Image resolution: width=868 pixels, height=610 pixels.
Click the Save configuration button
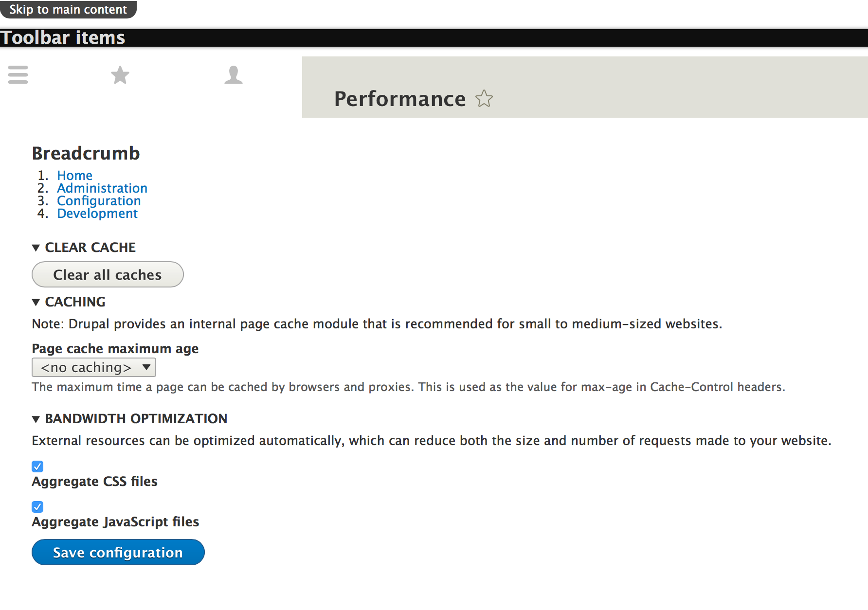click(x=118, y=552)
